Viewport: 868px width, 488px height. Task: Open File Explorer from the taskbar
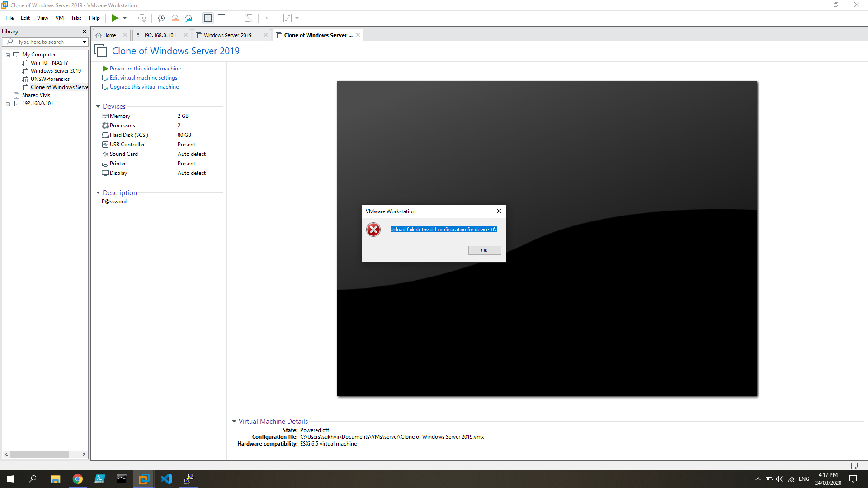[55, 479]
